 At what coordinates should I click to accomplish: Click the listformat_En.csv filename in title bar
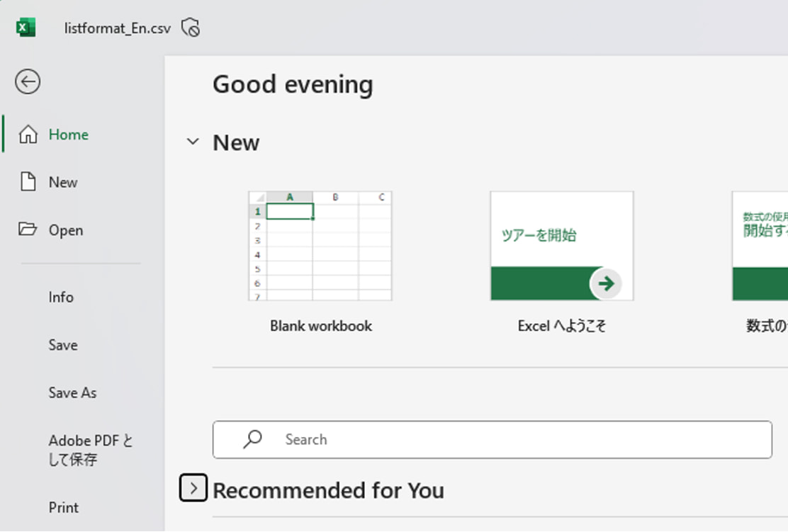pos(118,26)
